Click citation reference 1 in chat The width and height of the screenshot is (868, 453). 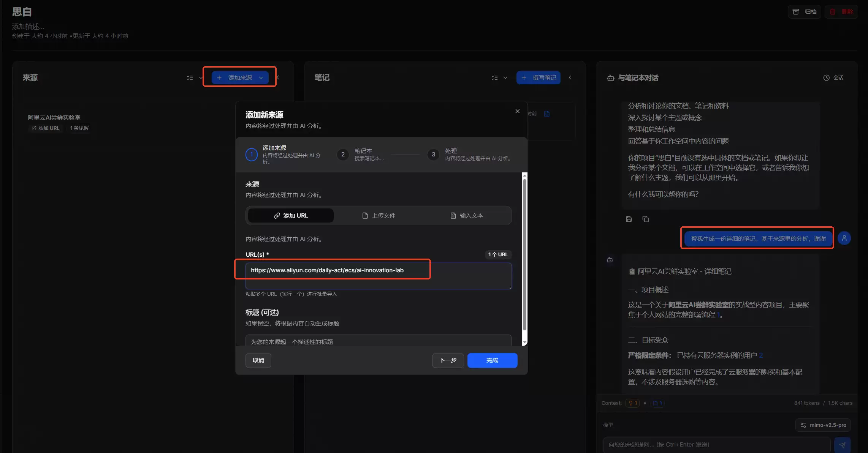pos(718,315)
